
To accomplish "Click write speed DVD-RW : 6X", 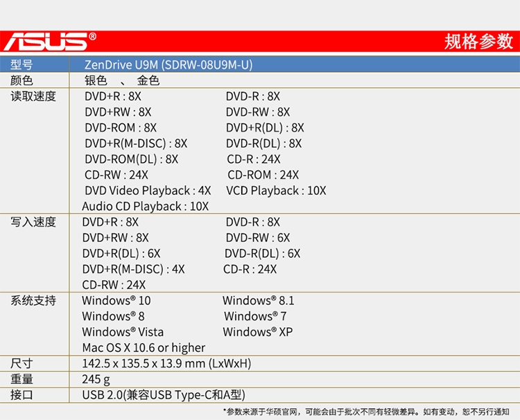I will coord(258,238).
